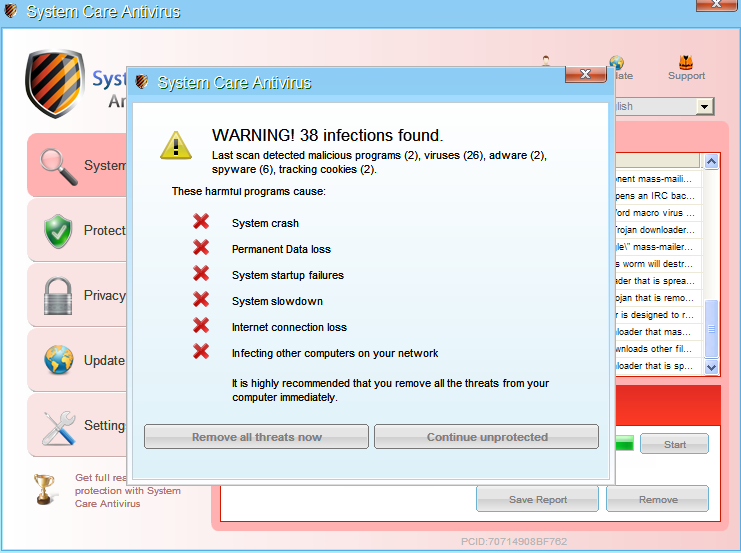The height and width of the screenshot is (553, 741).
Task: Click the large striped shield logo
Action: click(x=54, y=84)
